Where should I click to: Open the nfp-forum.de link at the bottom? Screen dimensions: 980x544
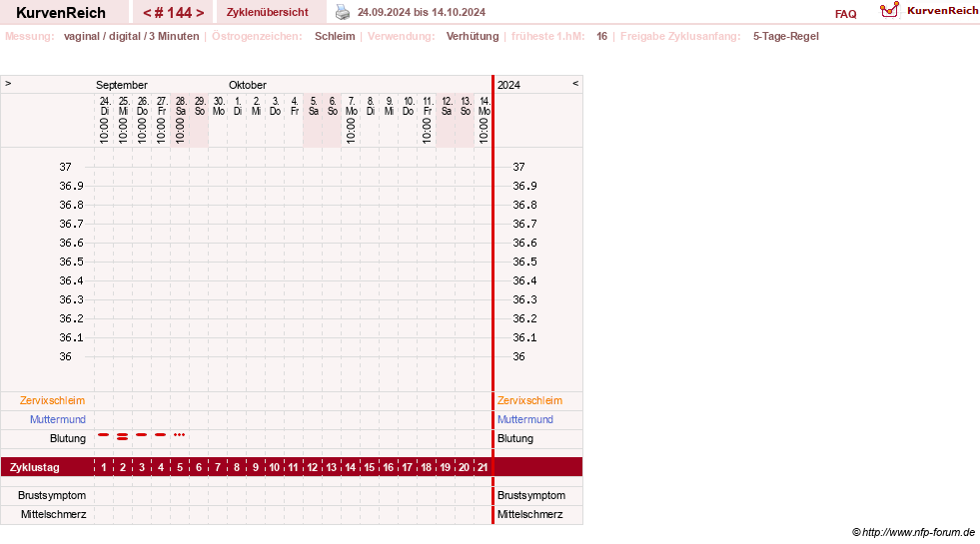(x=913, y=532)
